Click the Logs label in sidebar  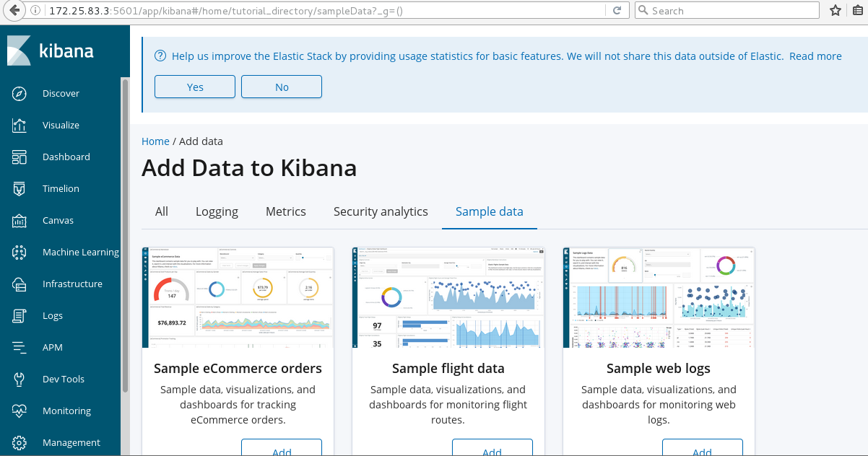coord(53,316)
